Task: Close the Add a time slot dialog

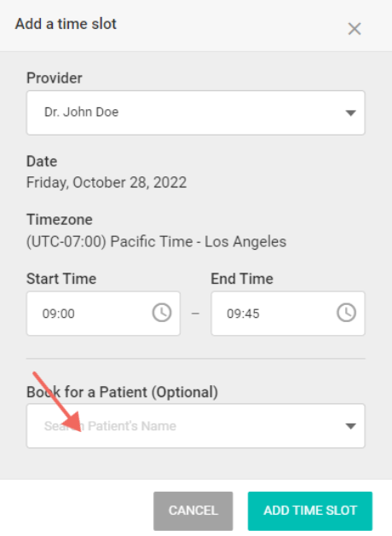Action: tap(355, 29)
